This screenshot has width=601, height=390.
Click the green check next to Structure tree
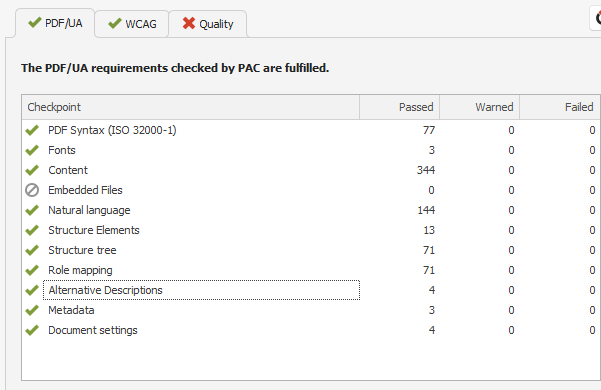click(32, 250)
